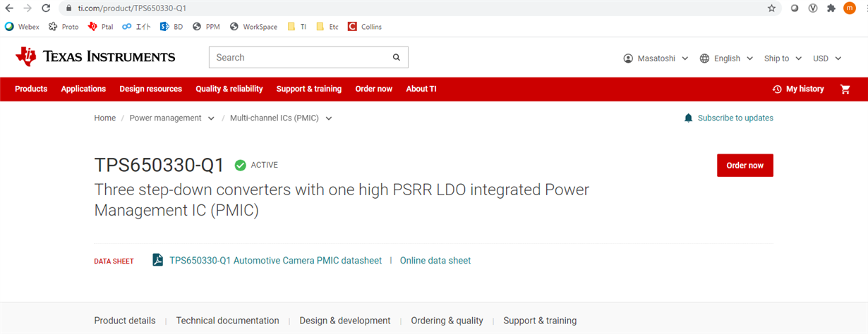Reload the page with the refresh icon
Image resolution: width=868 pixels, height=334 pixels.
(46, 8)
